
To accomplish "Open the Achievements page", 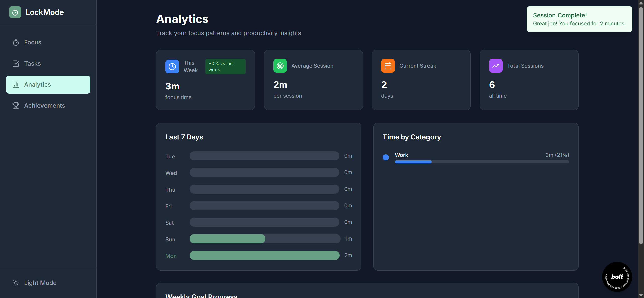I will [45, 106].
